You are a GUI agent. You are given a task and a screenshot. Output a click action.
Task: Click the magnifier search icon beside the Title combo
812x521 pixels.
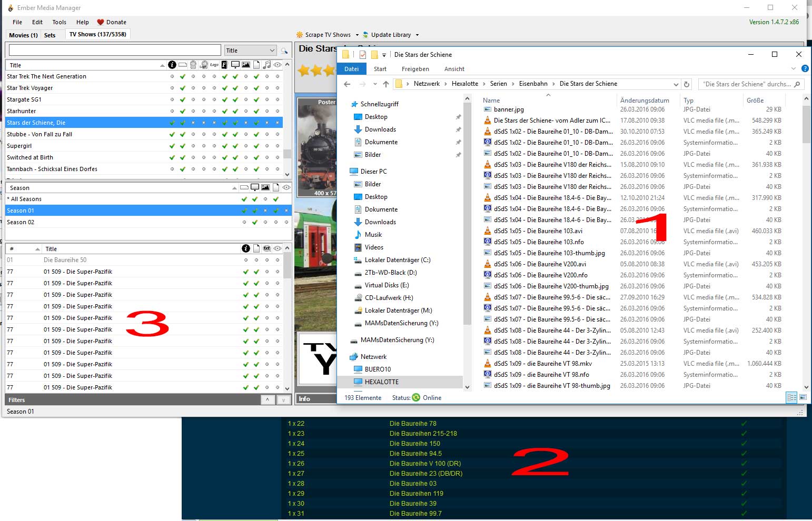[284, 51]
